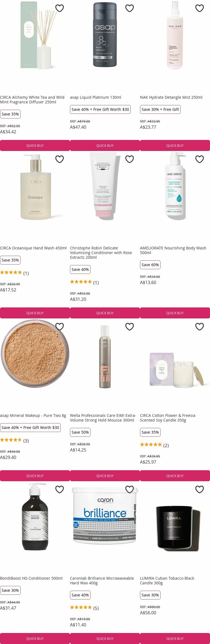210x644 pixels.
Task: Save AMELIORATE Nourishing Body Wash to wishlist
Action: click(199, 159)
